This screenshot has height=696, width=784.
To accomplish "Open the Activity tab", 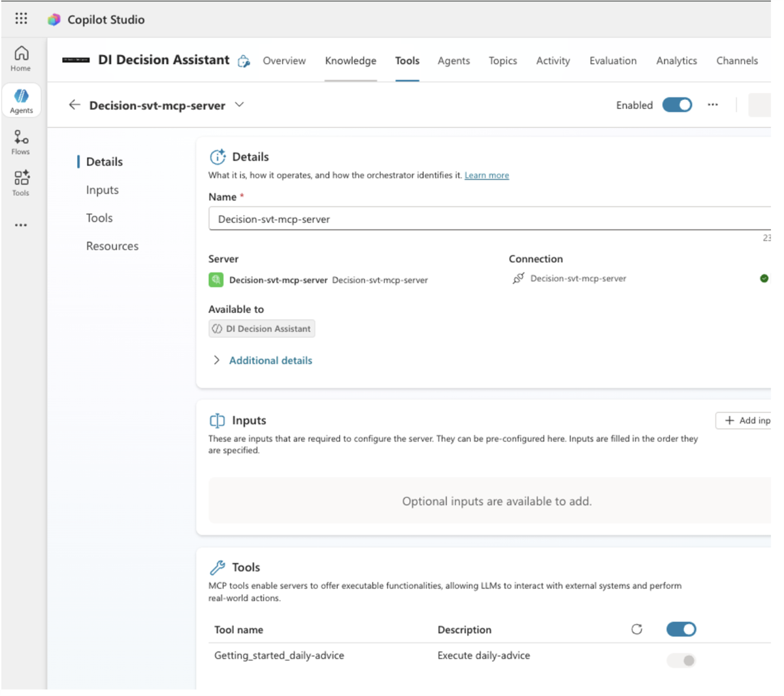I will click(553, 61).
